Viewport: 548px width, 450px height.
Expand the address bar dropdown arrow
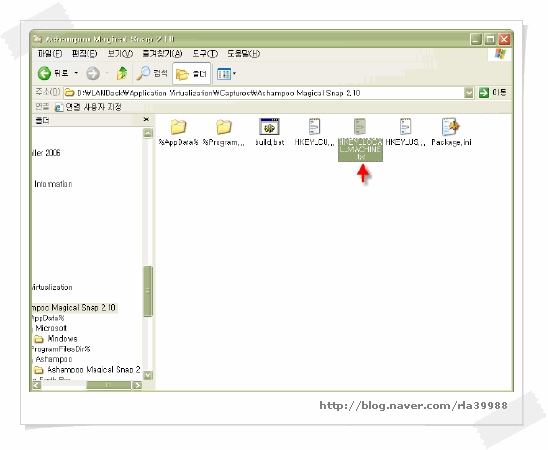(x=469, y=93)
